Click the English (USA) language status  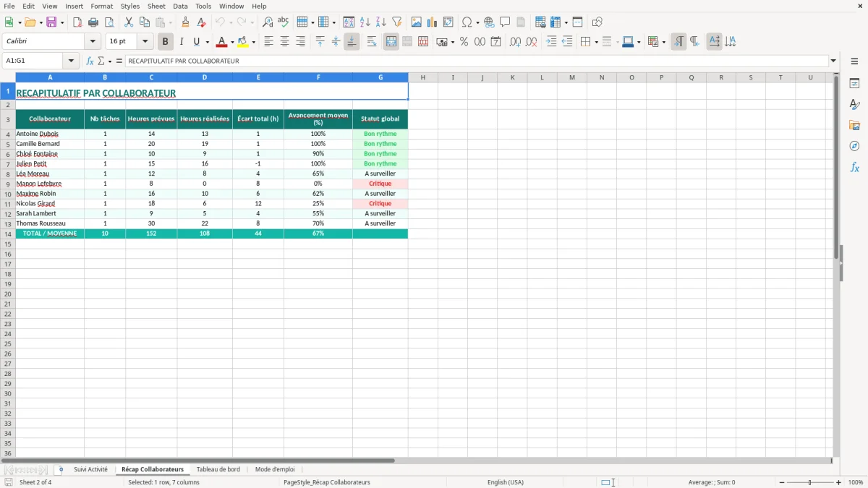click(506, 482)
